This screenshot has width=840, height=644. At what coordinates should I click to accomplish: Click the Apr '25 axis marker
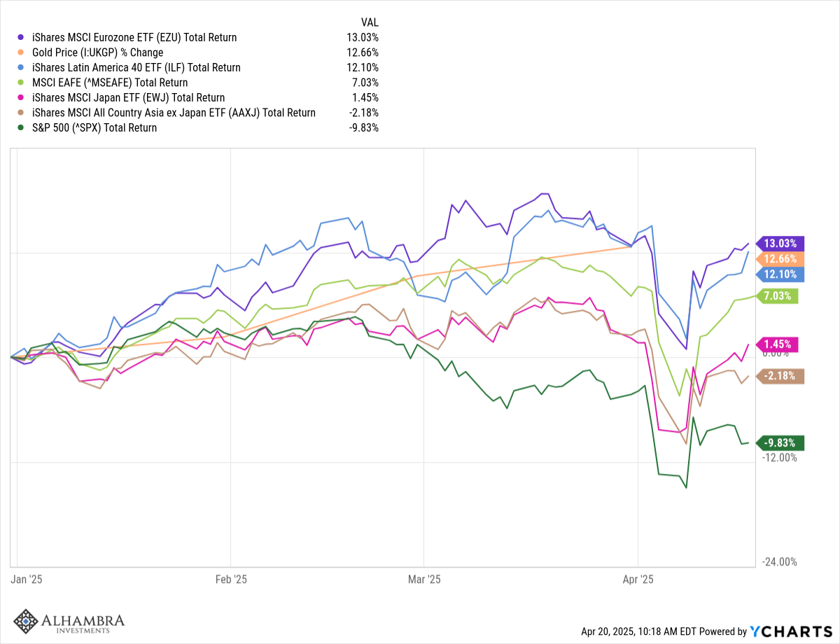point(638,580)
